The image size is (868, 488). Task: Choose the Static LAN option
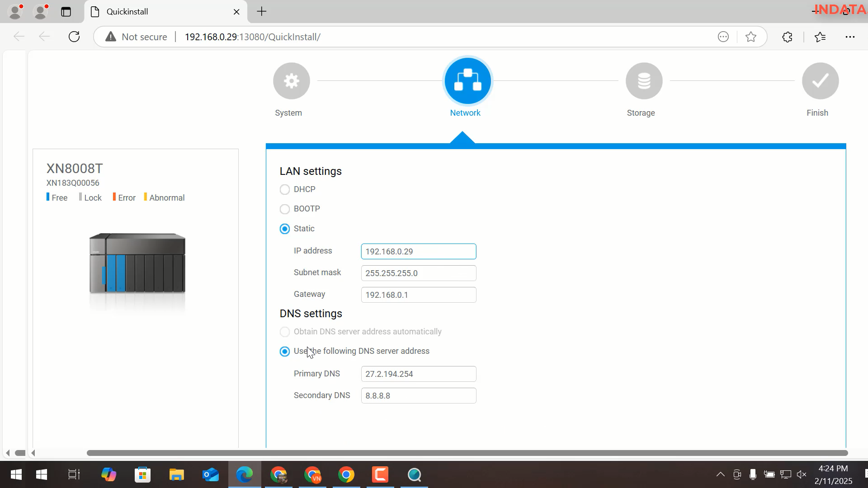285,229
